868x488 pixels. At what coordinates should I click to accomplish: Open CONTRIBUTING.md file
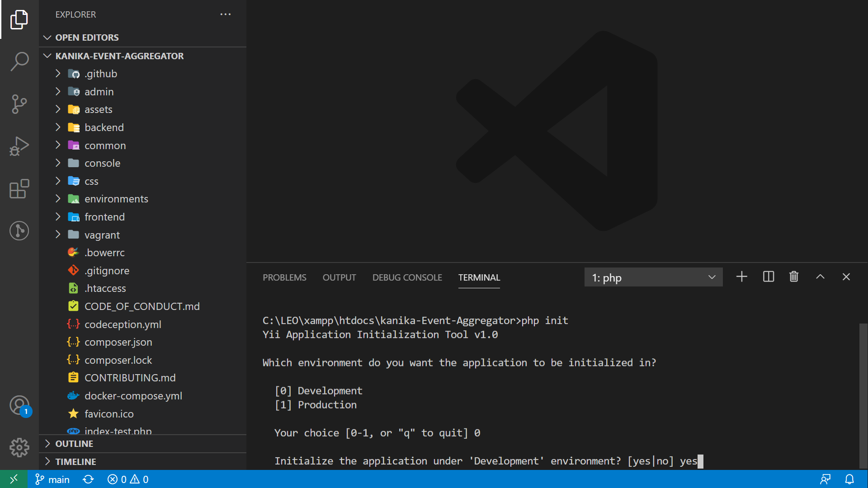(x=143, y=378)
